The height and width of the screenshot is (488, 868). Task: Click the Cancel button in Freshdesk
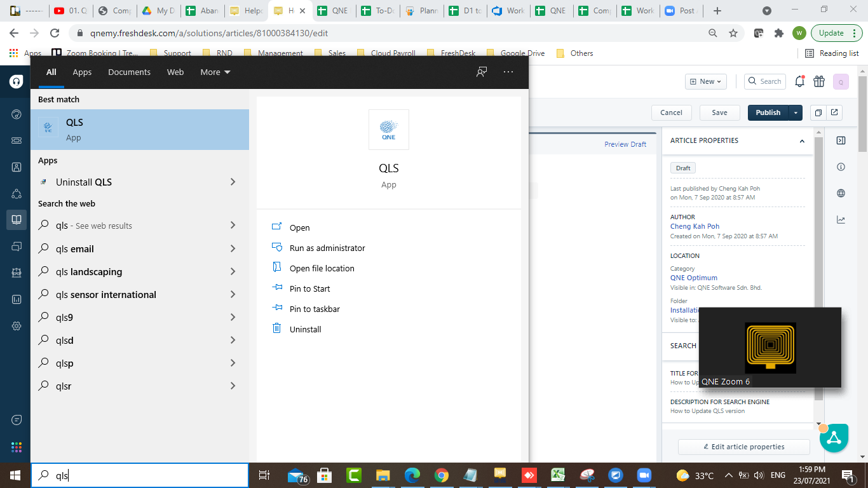pos(671,112)
